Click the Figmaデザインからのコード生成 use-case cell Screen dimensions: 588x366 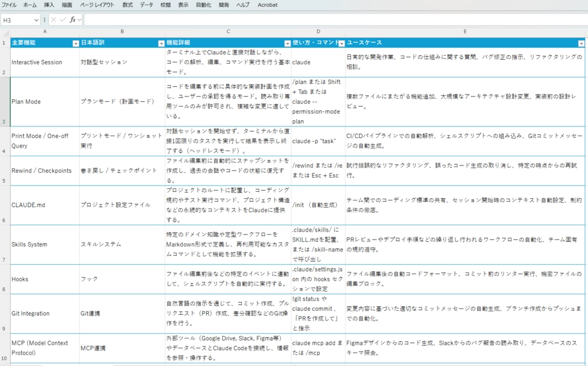click(x=465, y=348)
